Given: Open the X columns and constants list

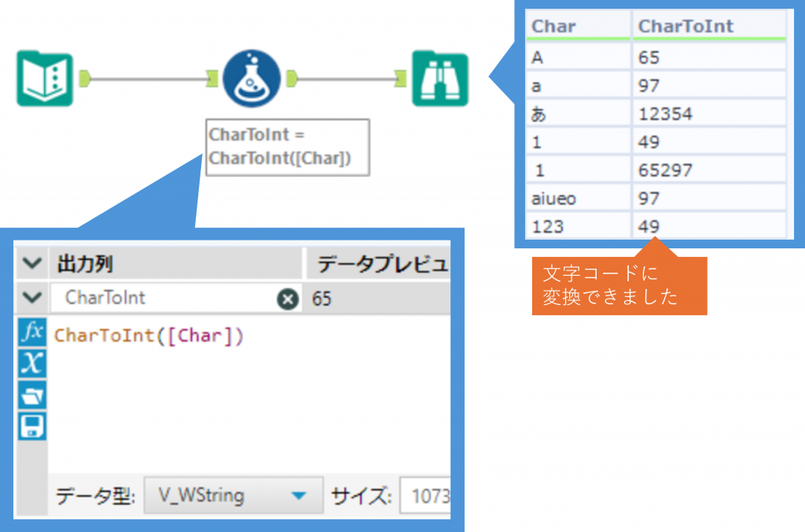Looking at the screenshot, I should tap(32, 363).
